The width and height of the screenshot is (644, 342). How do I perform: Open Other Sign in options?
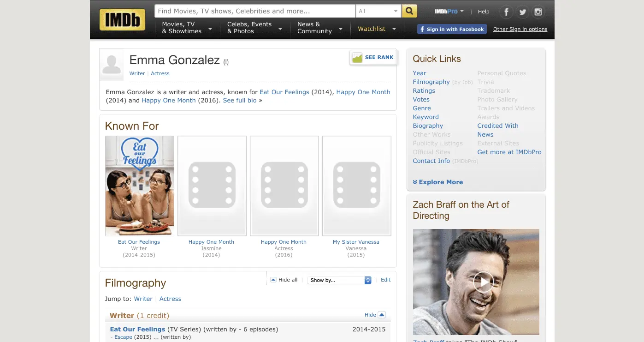pyautogui.click(x=520, y=29)
